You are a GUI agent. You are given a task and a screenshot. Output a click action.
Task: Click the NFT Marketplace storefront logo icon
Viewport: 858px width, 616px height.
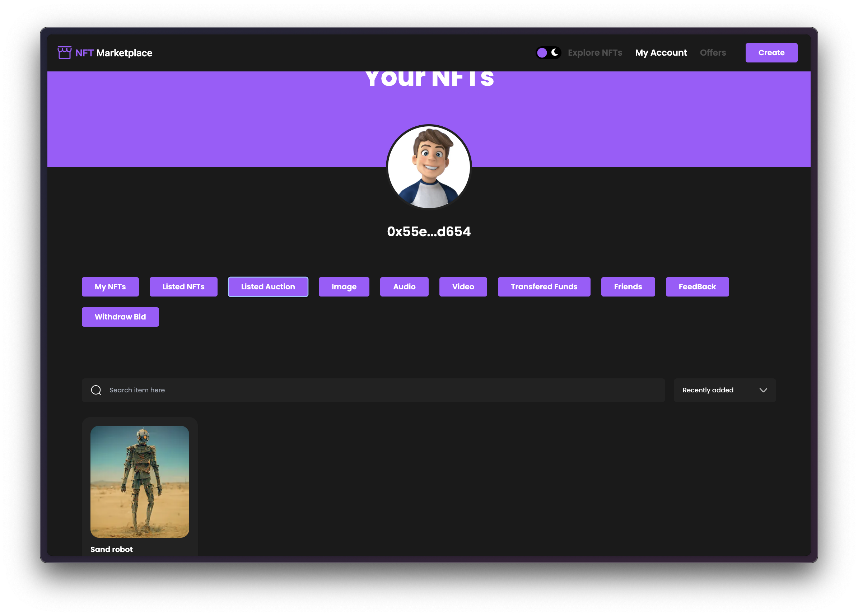[x=64, y=53]
